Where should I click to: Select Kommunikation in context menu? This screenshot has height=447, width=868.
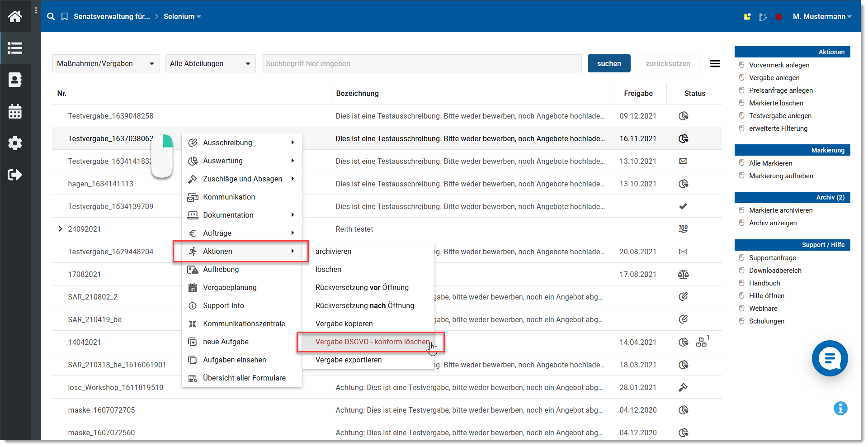click(242, 197)
